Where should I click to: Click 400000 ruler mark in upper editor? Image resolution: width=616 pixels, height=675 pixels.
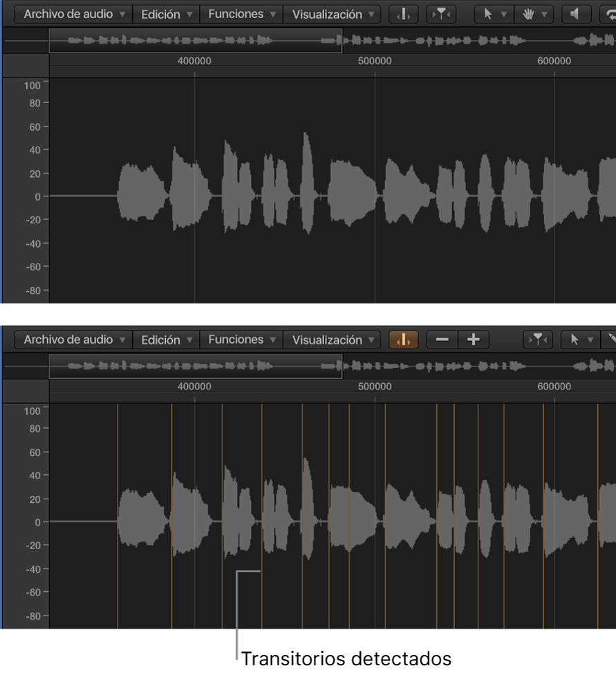pyautogui.click(x=194, y=61)
